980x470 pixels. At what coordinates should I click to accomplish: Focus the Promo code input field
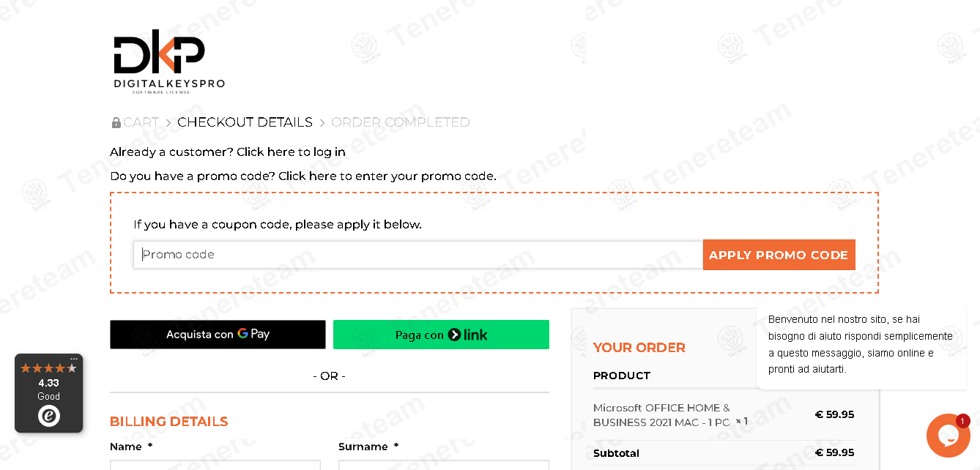point(417,255)
